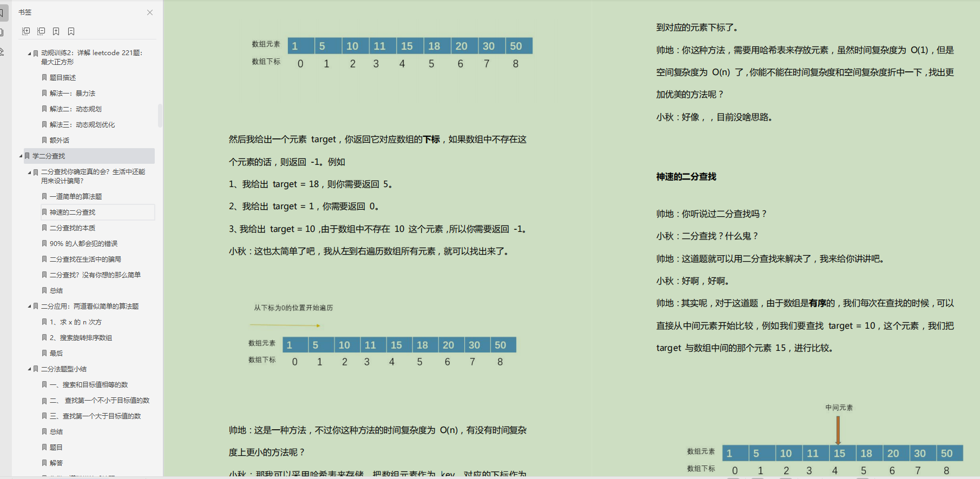This screenshot has width=980, height=479.
Task: Click bookmark icon beside 学二分查找
Action: coord(27,156)
